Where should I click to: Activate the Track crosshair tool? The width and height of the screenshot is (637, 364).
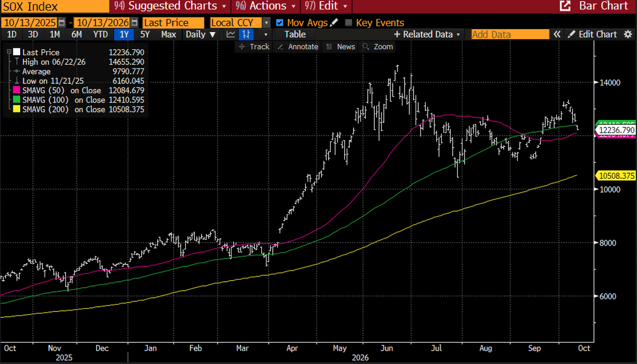click(254, 47)
